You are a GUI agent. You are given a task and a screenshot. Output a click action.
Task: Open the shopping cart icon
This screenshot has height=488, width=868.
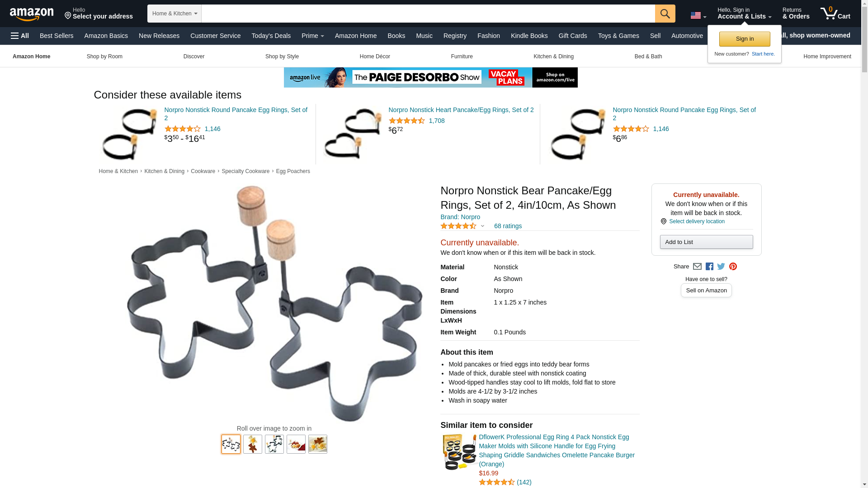835,14
